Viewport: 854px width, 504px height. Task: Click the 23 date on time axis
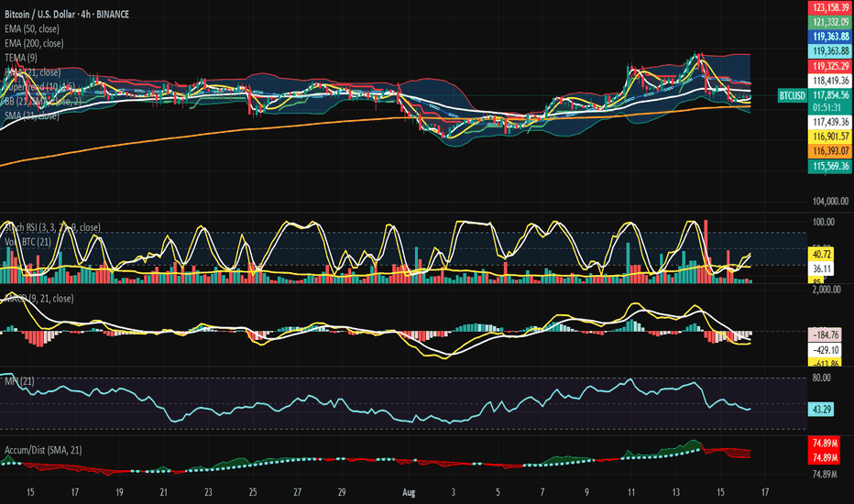click(x=208, y=492)
